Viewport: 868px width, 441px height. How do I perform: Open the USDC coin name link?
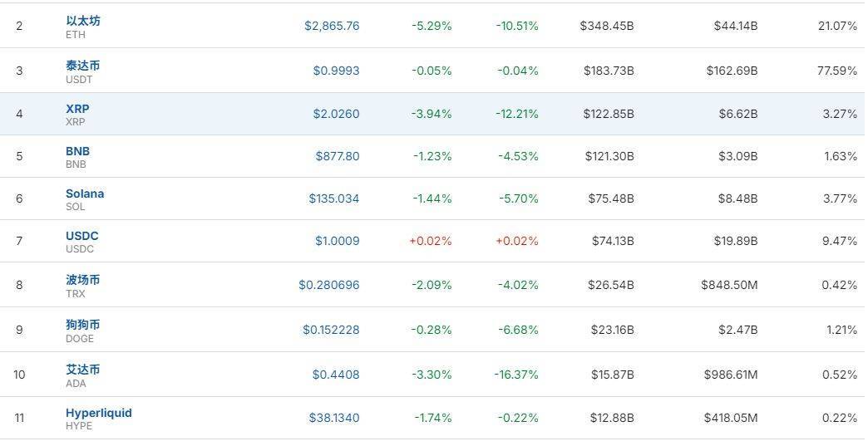pyautogui.click(x=81, y=236)
